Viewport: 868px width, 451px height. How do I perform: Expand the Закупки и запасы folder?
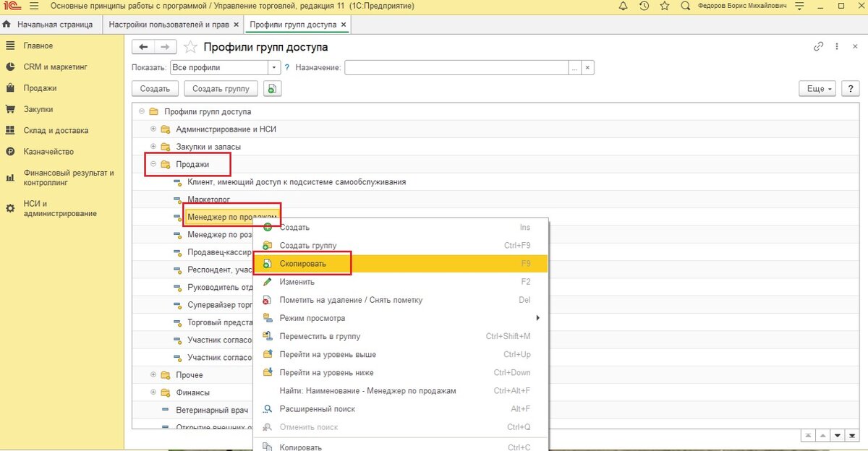pyautogui.click(x=153, y=146)
